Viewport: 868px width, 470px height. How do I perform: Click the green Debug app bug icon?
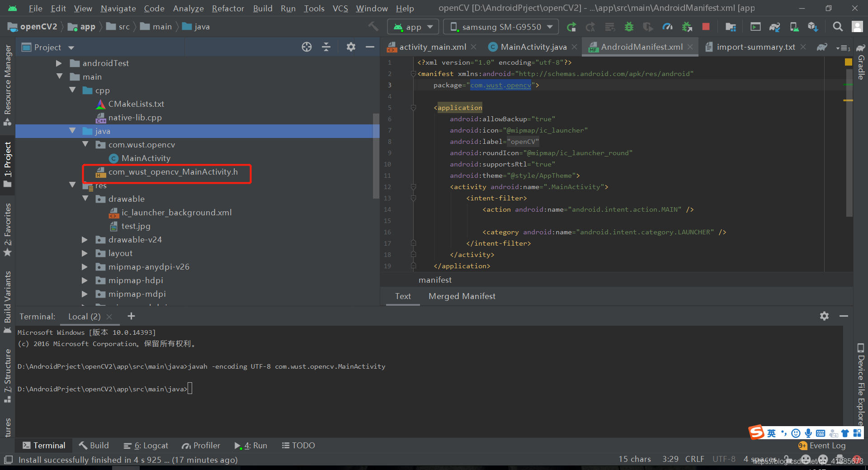629,27
